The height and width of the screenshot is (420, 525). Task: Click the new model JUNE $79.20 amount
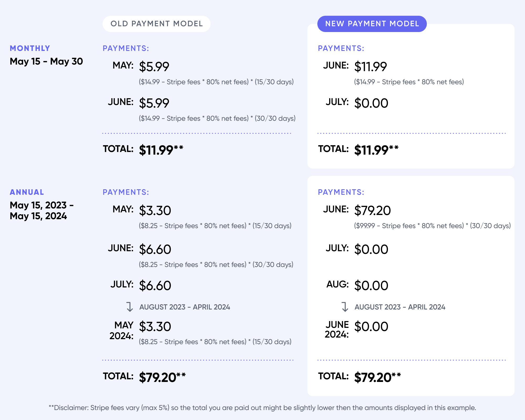pos(372,211)
